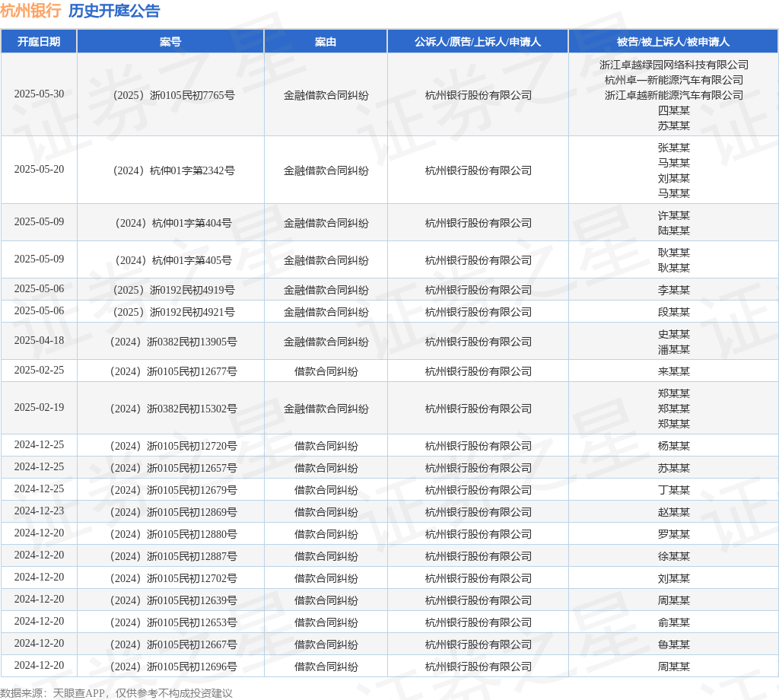
Task: Select the 公诉人/原告/上诉人/申请人 column header
Action: [478, 42]
